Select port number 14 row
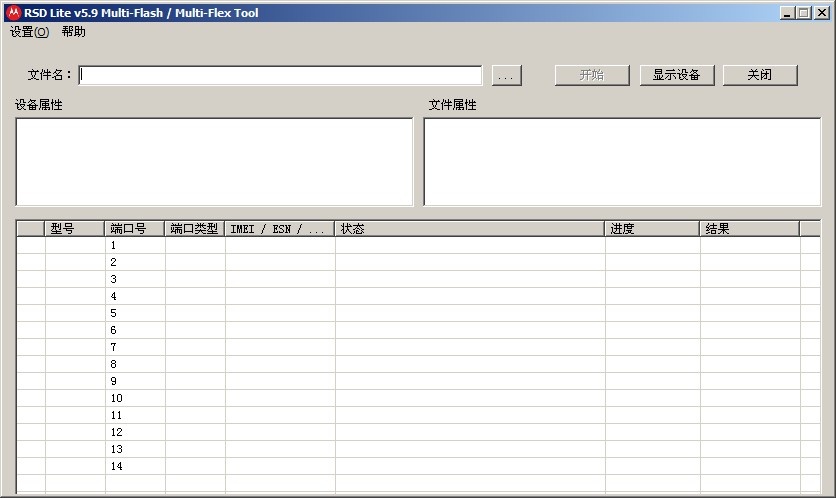This screenshot has width=836, height=498. click(x=419, y=467)
